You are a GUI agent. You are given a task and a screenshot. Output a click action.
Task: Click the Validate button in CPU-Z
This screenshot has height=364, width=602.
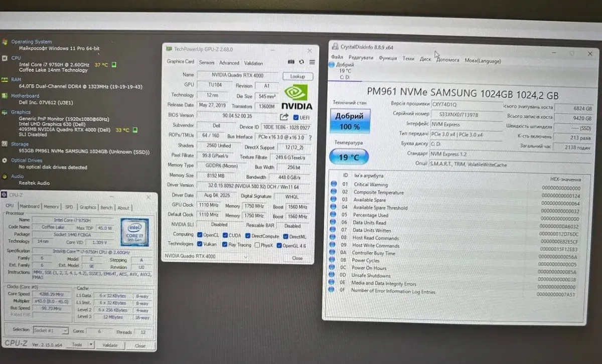tap(110, 345)
